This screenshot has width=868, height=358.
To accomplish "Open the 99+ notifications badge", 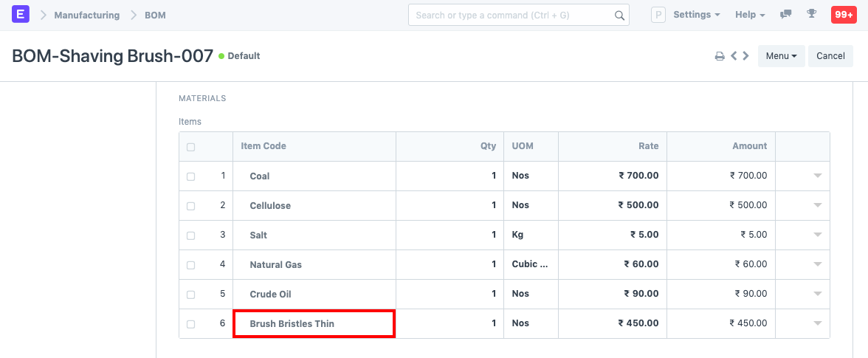I will coord(843,15).
